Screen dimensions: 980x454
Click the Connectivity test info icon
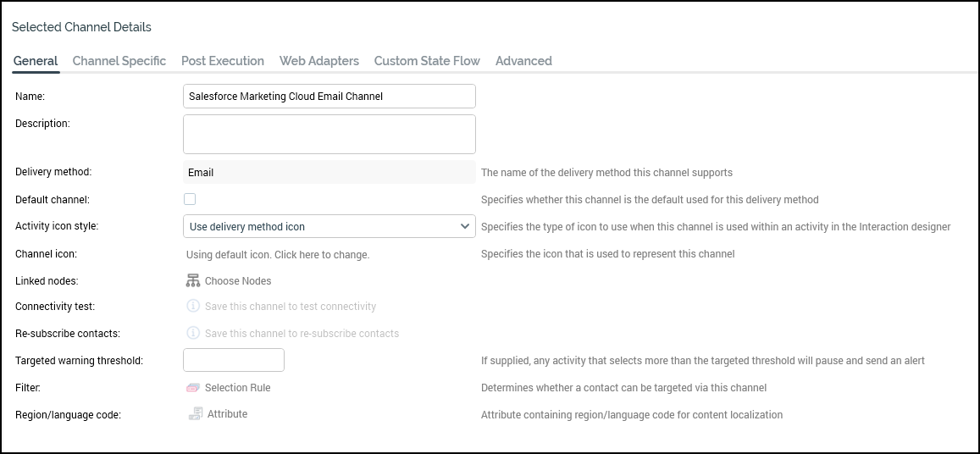[193, 307]
